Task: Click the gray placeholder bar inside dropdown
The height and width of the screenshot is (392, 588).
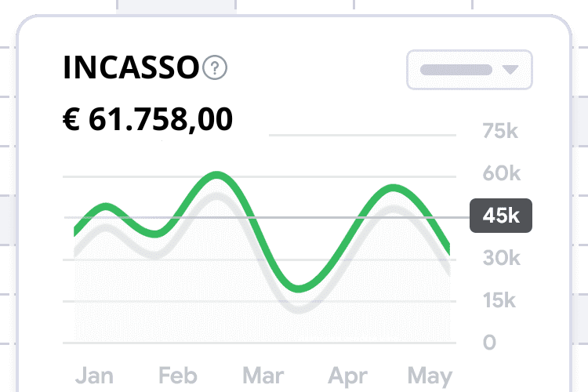Action: [x=456, y=70]
